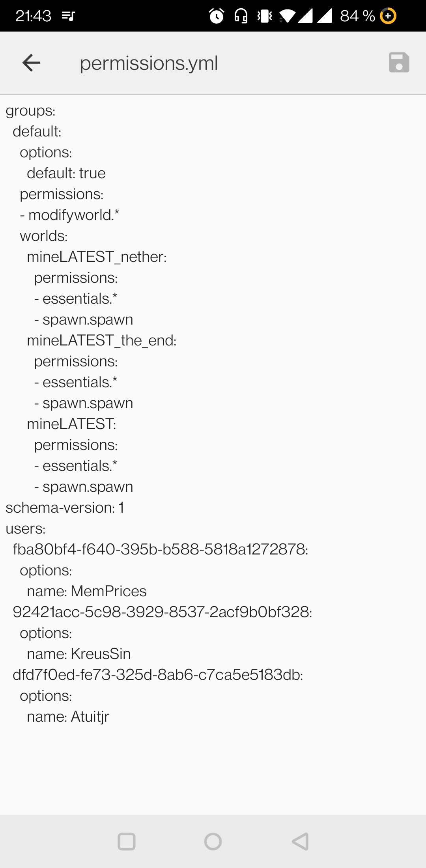Image resolution: width=426 pixels, height=868 pixels.
Task: Place cursor on 'mineLATEST_the_end:' line
Action: (102, 340)
